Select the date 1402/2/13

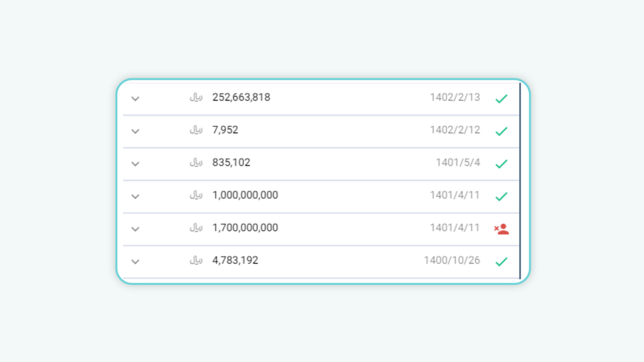coord(455,98)
